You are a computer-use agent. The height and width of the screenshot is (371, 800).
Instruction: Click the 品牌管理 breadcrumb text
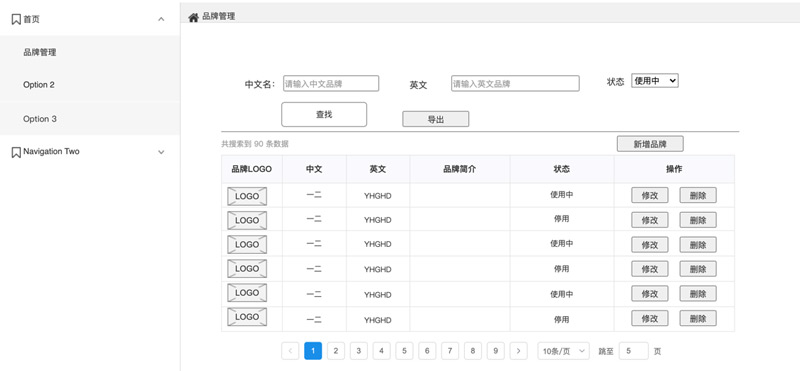pyautogui.click(x=218, y=16)
